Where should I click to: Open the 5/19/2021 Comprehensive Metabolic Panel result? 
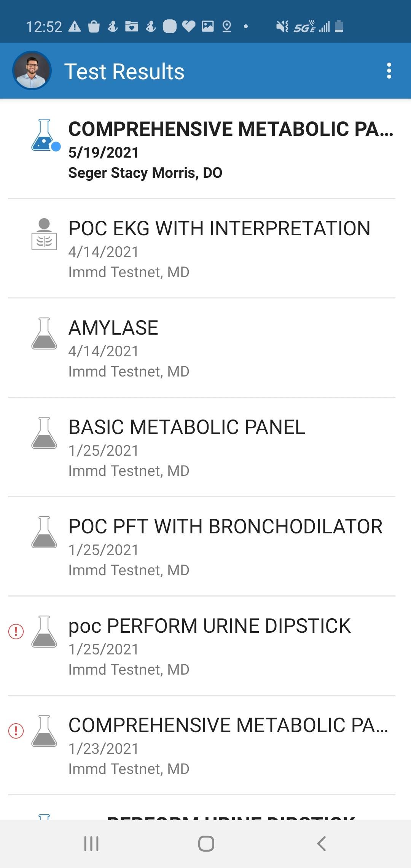pos(205,149)
